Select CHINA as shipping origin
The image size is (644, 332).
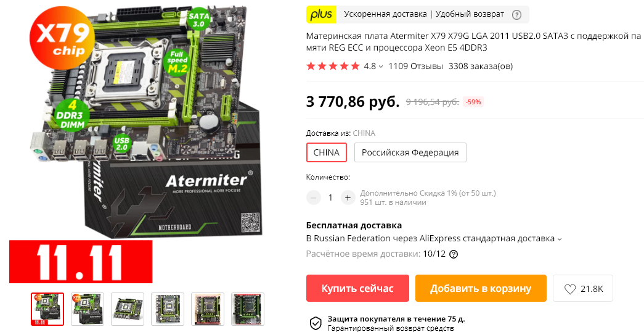[x=327, y=152]
